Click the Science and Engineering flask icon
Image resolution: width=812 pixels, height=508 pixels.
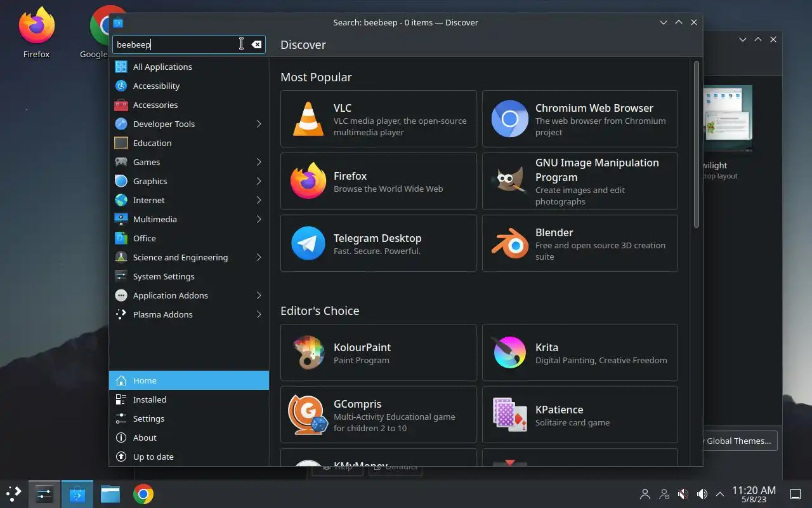click(x=121, y=257)
